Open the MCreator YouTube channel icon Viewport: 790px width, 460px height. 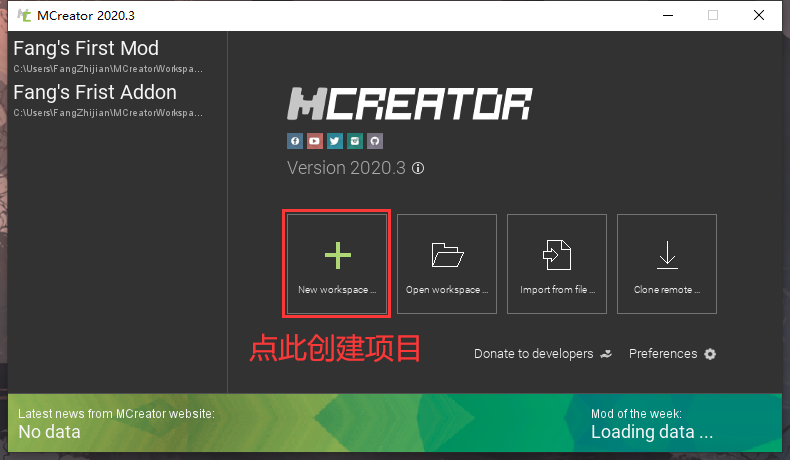click(x=314, y=141)
